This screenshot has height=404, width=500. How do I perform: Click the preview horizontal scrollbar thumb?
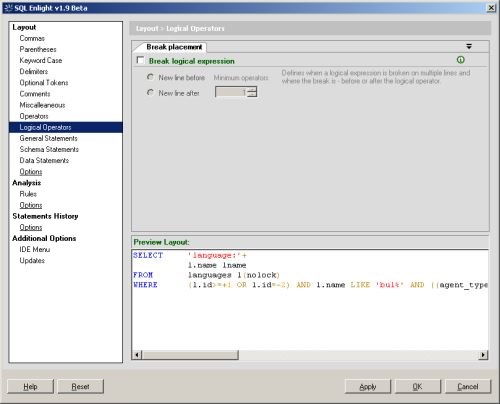[190, 355]
